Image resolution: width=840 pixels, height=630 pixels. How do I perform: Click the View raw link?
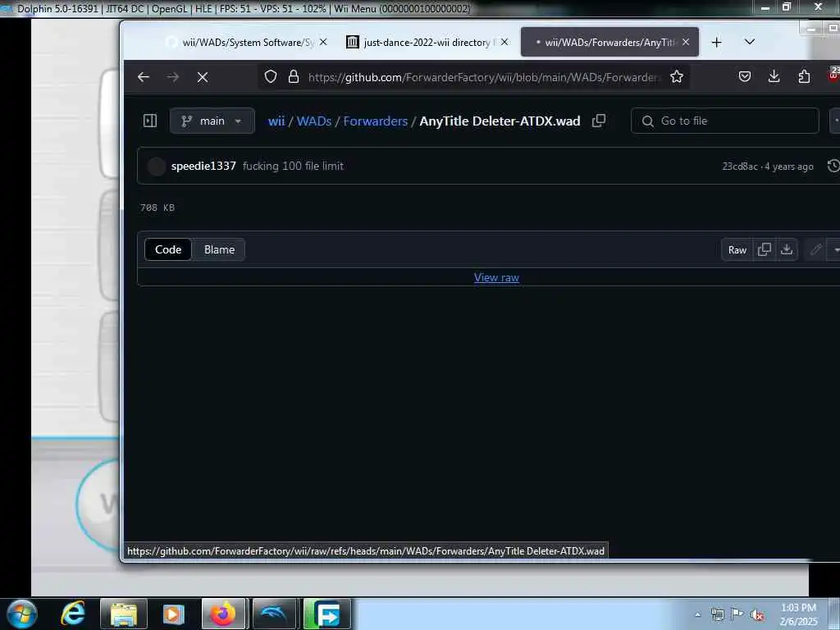[x=496, y=277]
